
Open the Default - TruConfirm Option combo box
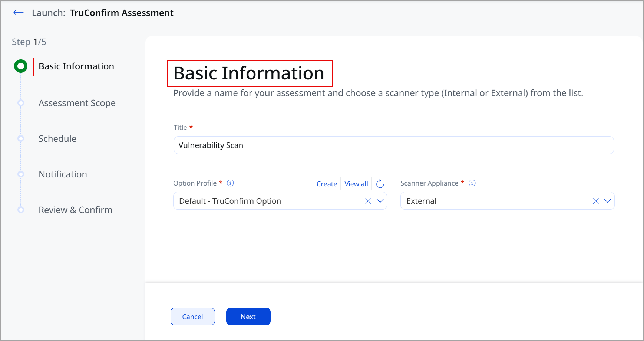click(280, 201)
